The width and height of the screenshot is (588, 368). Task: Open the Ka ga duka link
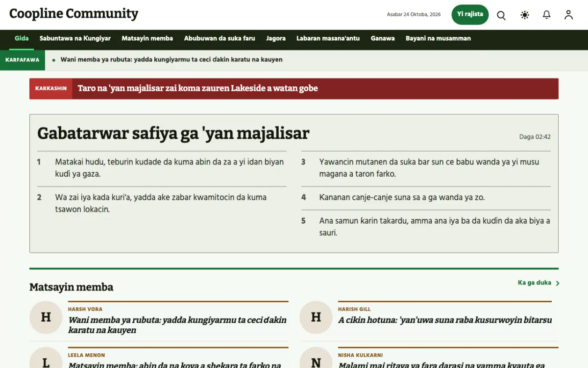[535, 283]
